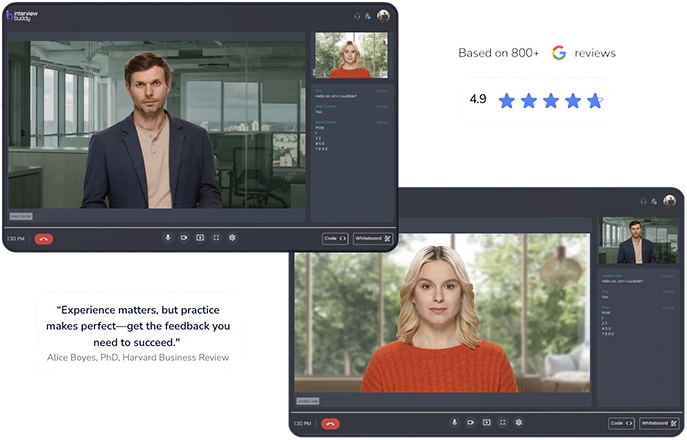Viewport: 687px width, 440px height.
Task: Click the Google logo in the reviews badge
Action: [558, 53]
